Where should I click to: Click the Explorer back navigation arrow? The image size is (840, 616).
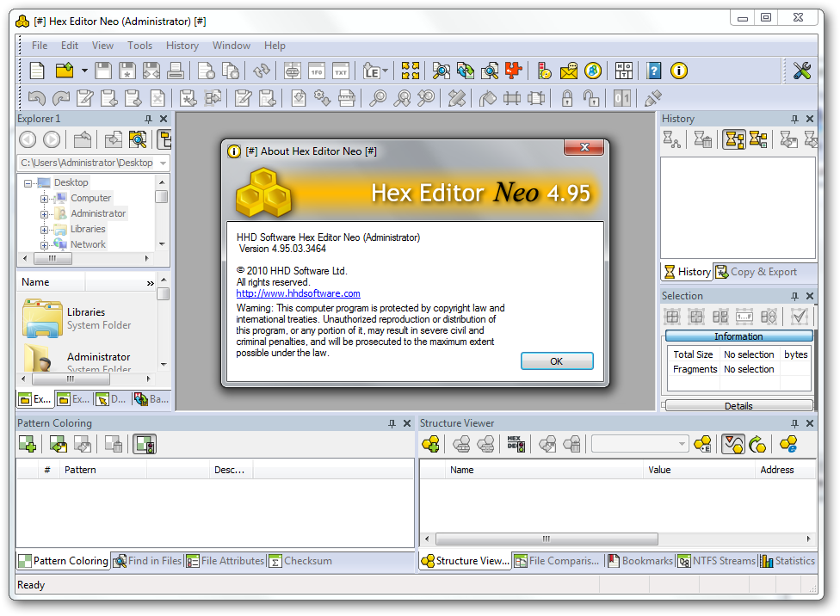coord(28,140)
